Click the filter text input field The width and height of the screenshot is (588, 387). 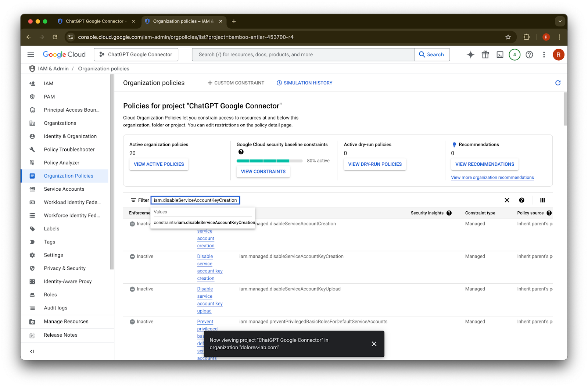tap(196, 200)
